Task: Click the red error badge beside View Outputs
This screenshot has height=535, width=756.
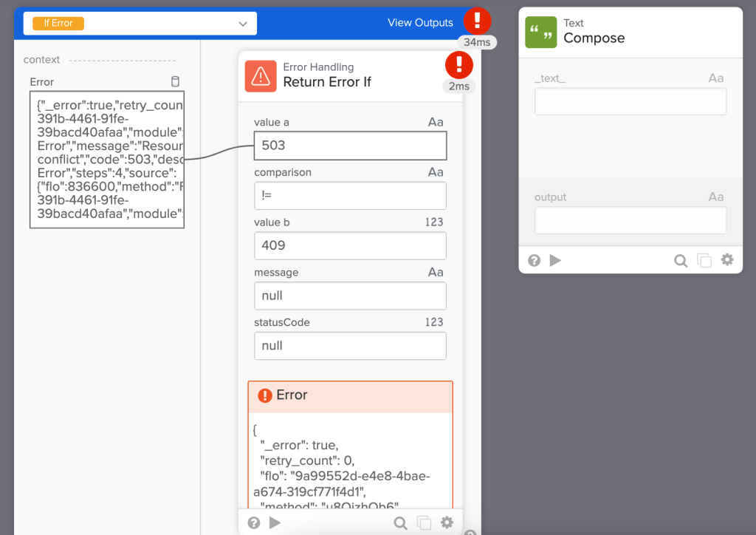Action: [x=477, y=20]
